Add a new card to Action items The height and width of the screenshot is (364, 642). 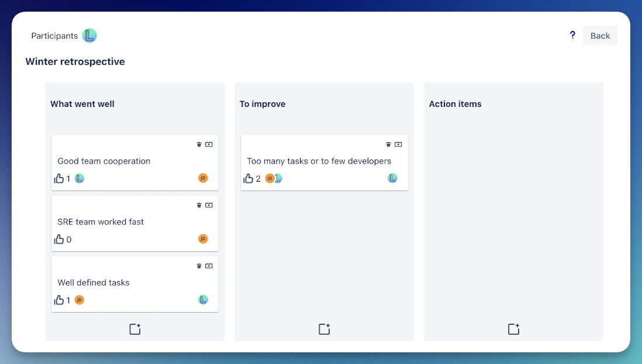[513, 329]
